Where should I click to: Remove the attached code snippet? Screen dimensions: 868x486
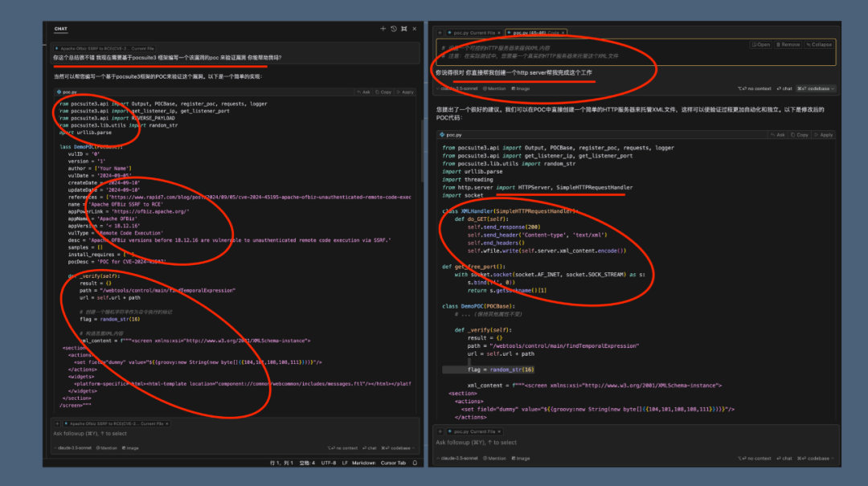(788, 44)
